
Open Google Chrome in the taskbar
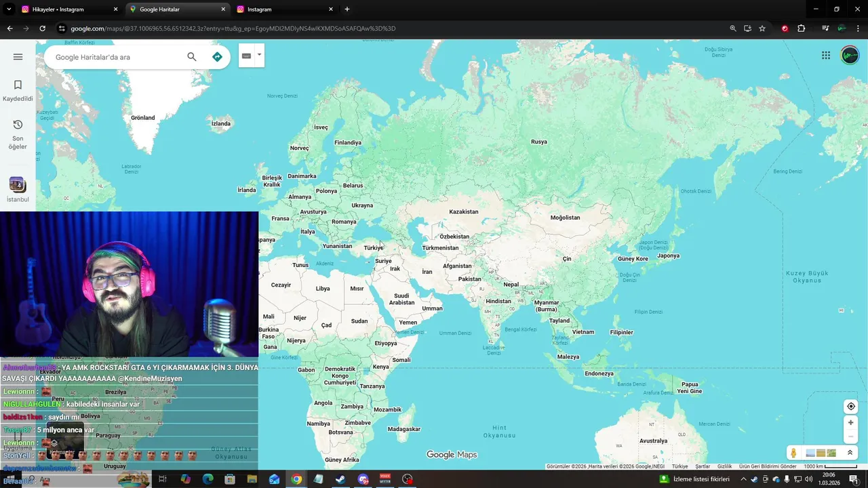[296, 479]
